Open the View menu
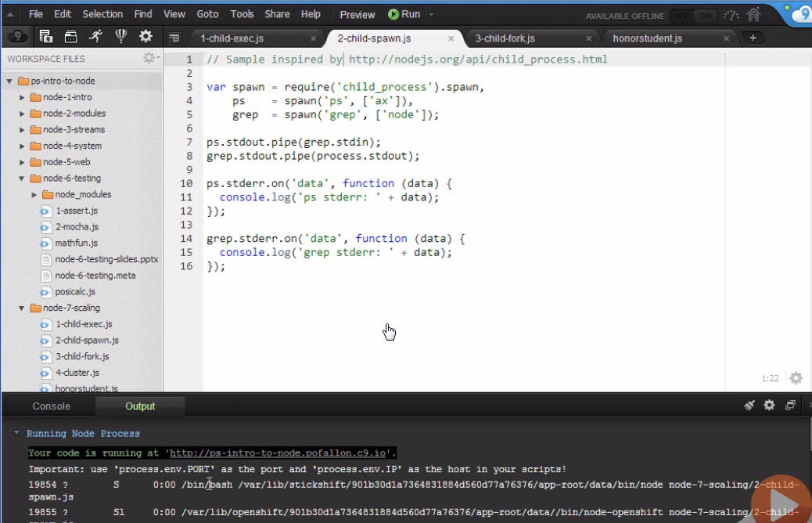This screenshot has height=523, width=812. tap(174, 14)
